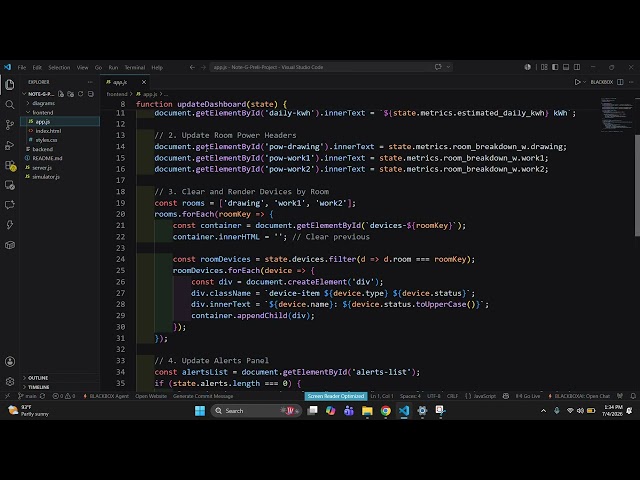This screenshot has width=640, height=480.
Task: Open Windows Start menu on taskbar
Action: click(200, 411)
